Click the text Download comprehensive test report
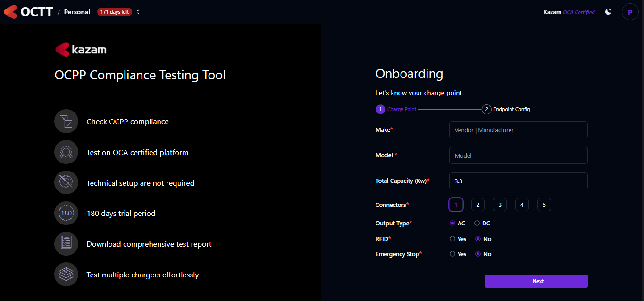The height and width of the screenshot is (301, 644). tap(149, 244)
